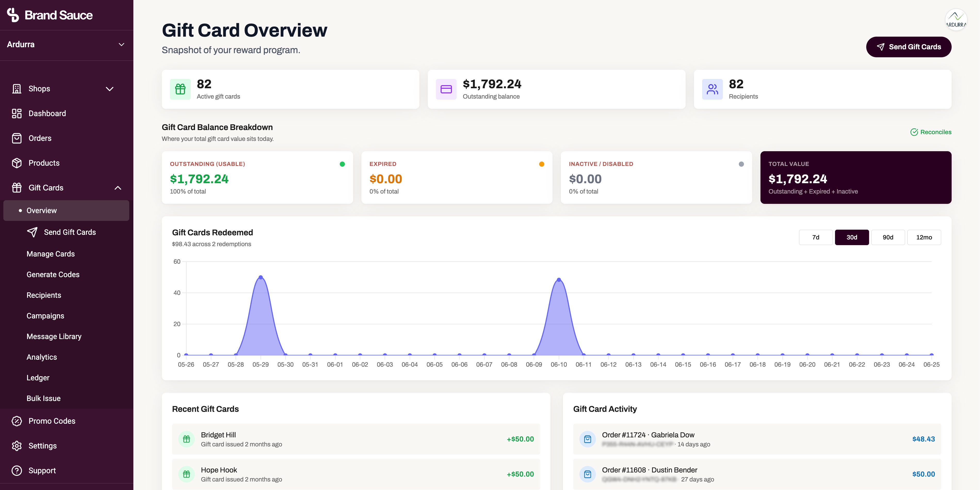The height and width of the screenshot is (490, 980).
Task: Open the Settings label in sidebar
Action: click(x=43, y=445)
